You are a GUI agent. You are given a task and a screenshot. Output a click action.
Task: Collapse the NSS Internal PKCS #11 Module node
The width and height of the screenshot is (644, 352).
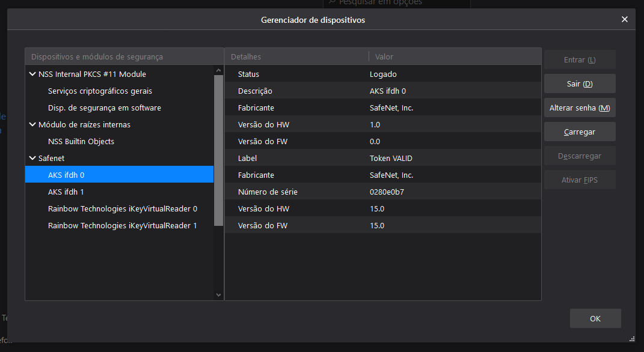(32, 74)
